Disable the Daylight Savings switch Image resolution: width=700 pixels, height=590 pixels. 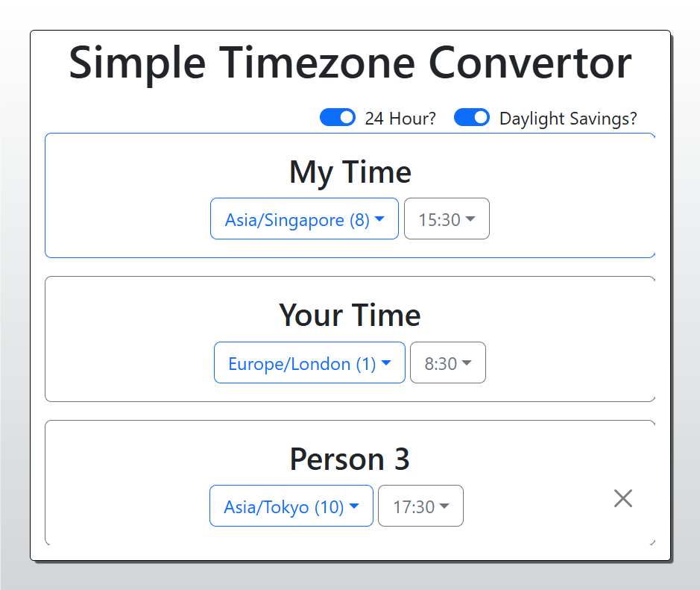tap(471, 117)
